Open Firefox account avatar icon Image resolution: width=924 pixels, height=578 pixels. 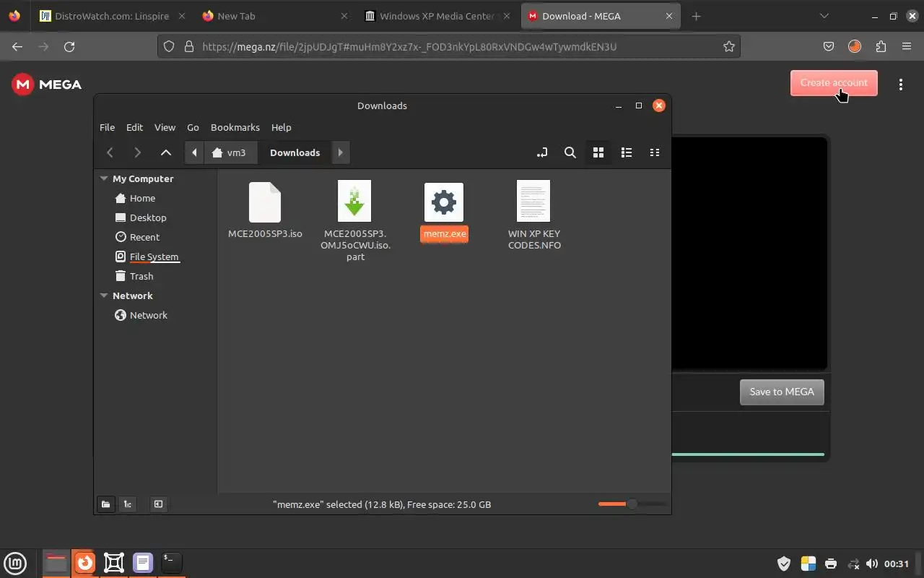pyautogui.click(x=855, y=46)
